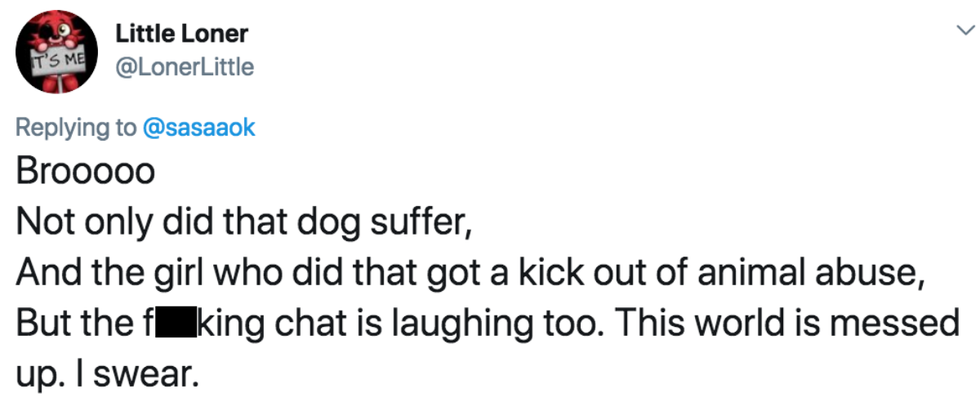Visit the @LonerLittle handle
Viewport: 980px width, 412px height.
[x=184, y=67]
